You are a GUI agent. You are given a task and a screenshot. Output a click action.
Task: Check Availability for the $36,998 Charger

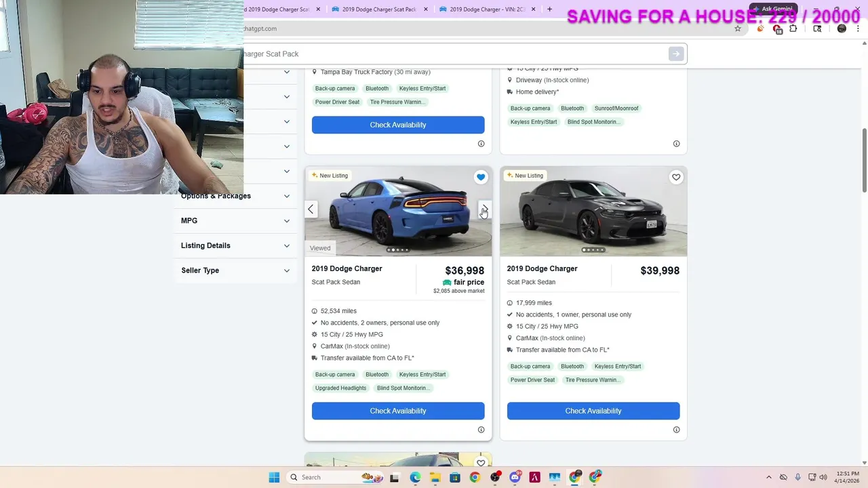click(x=398, y=411)
